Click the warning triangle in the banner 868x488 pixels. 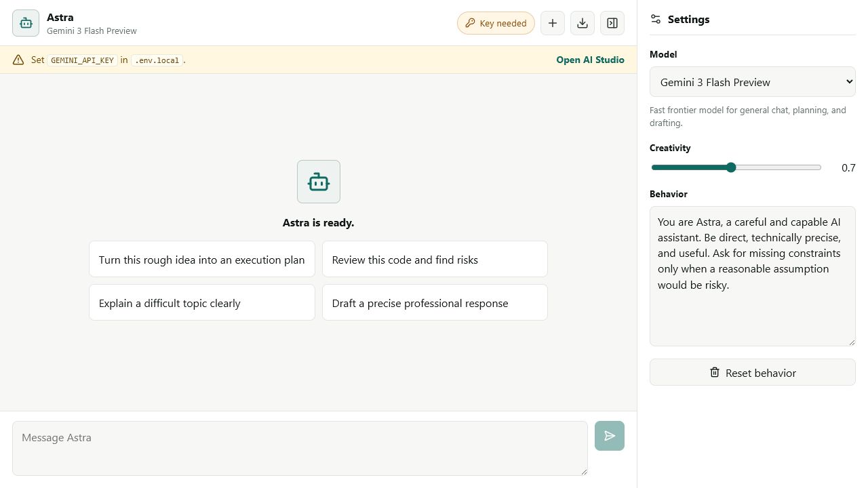click(18, 60)
